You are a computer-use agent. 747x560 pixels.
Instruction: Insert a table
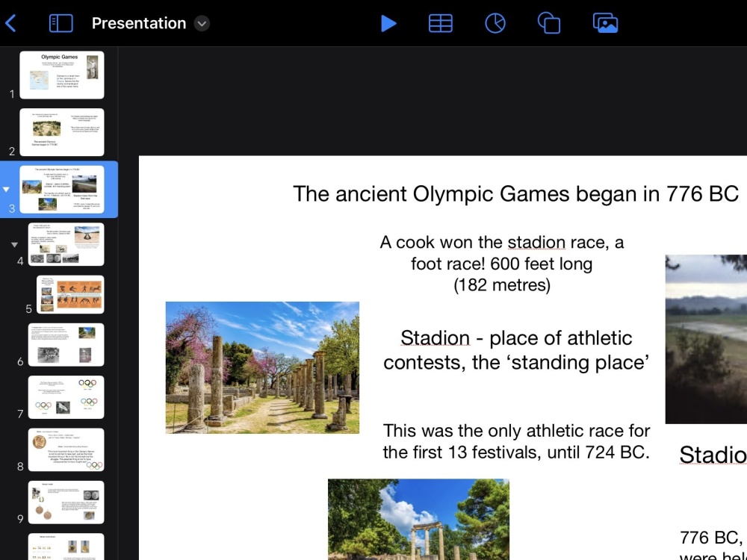(440, 23)
